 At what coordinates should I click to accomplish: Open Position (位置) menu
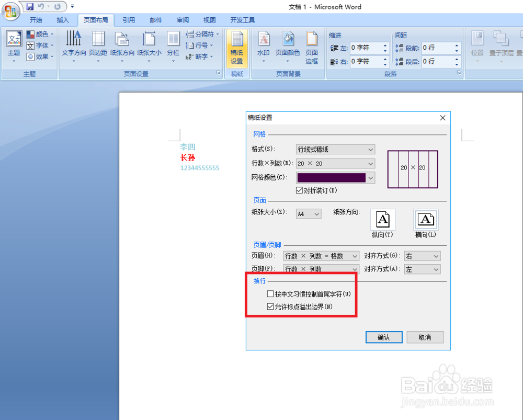[x=477, y=47]
